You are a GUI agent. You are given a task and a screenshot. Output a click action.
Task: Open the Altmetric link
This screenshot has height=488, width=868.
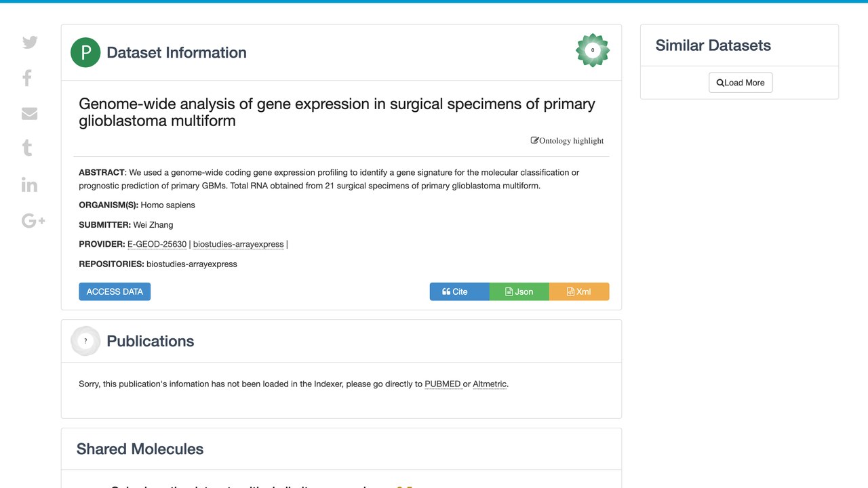click(490, 384)
